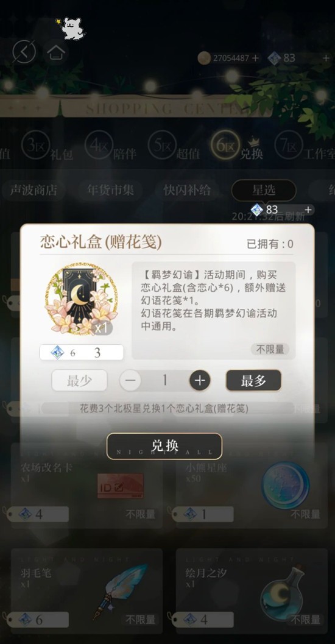
Task: Open the 5区 超值 tab
Action: click(x=174, y=146)
